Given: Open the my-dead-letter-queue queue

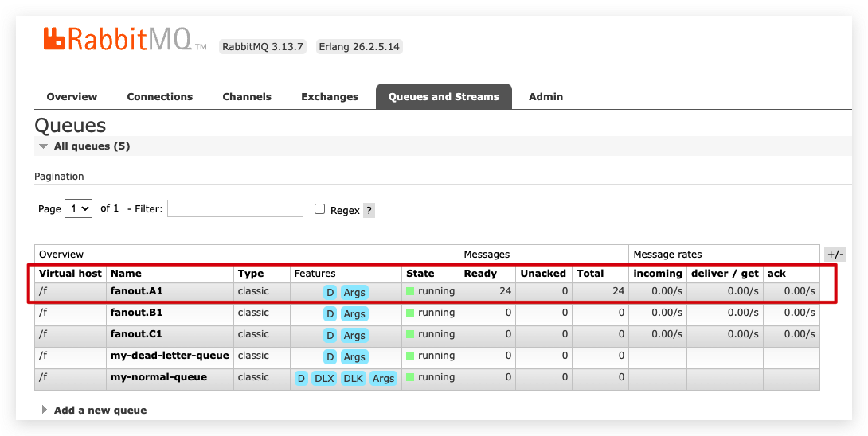Looking at the screenshot, I should point(170,356).
